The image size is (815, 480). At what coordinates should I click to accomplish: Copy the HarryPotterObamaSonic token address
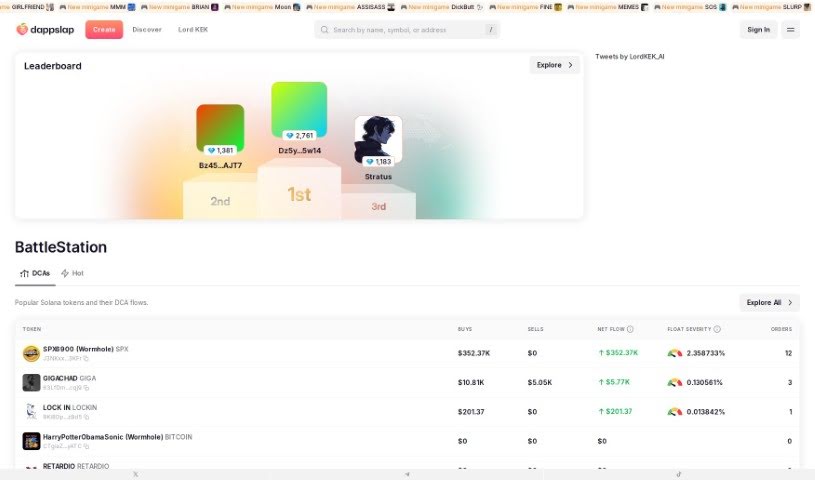pyautogui.click(x=86, y=446)
